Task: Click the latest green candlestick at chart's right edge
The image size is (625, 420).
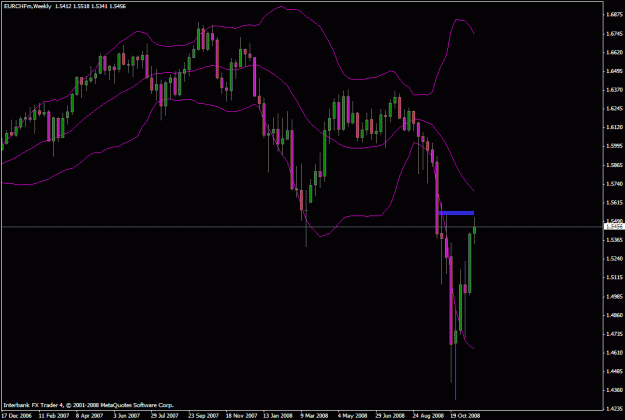Action: coord(474,230)
